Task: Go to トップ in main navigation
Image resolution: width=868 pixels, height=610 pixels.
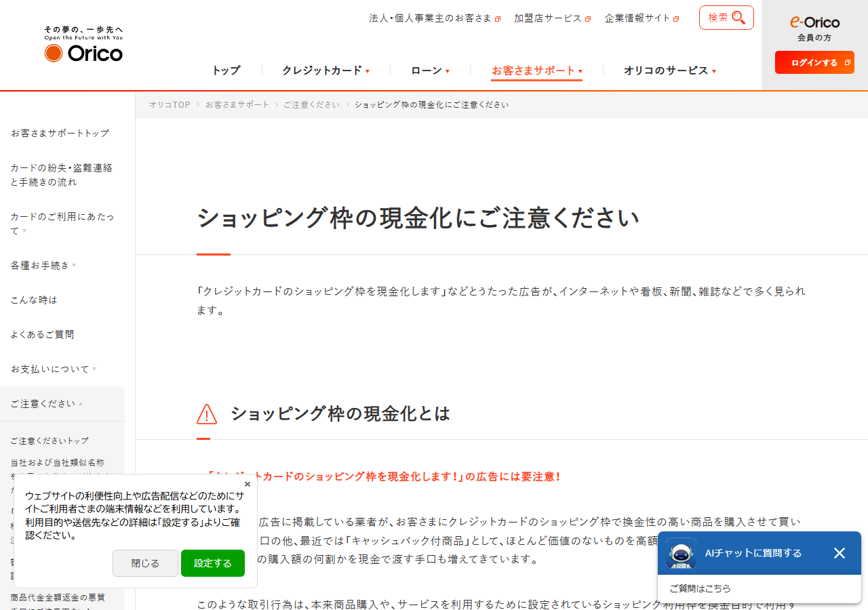Action: point(226,70)
